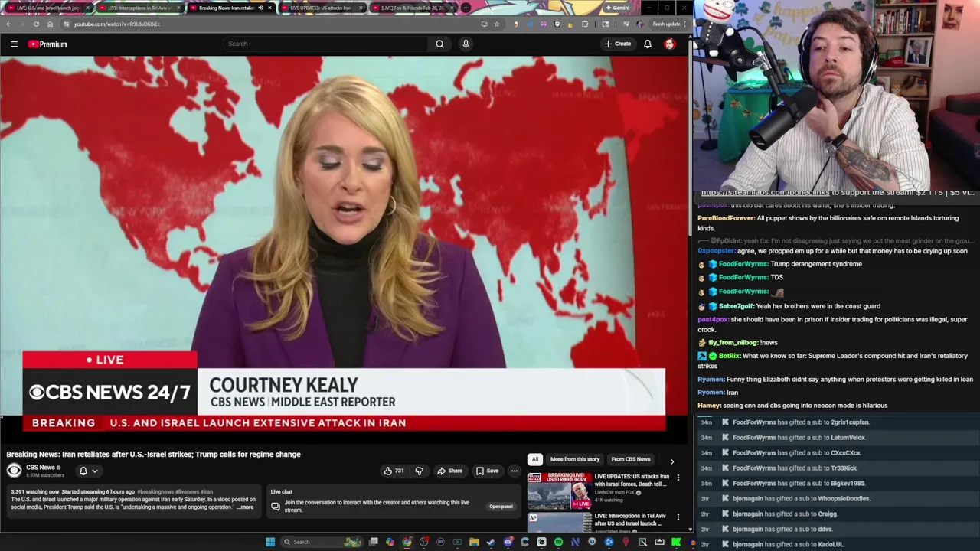Open a new browser tab with plus
The image size is (980, 551).
pos(465,8)
